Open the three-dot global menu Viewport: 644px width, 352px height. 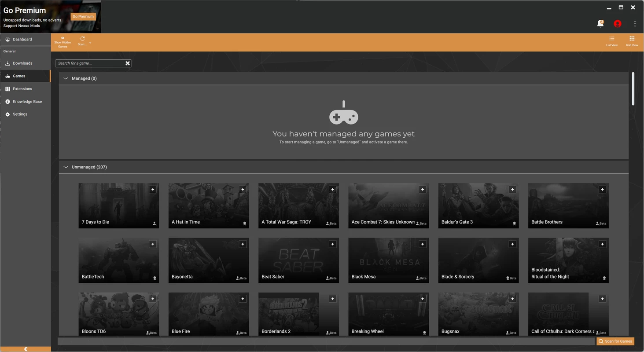[x=635, y=24]
